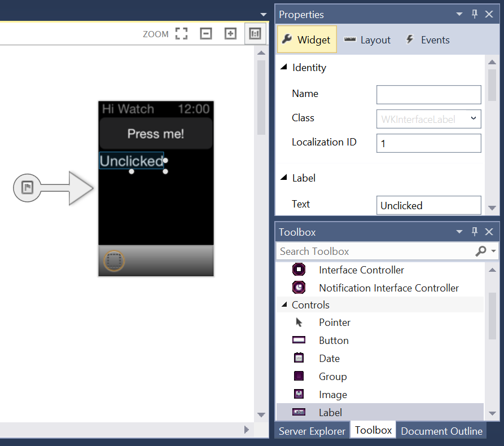The width and height of the screenshot is (504, 446).
Task: Select the Button control in the Toolbox
Action: click(334, 340)
